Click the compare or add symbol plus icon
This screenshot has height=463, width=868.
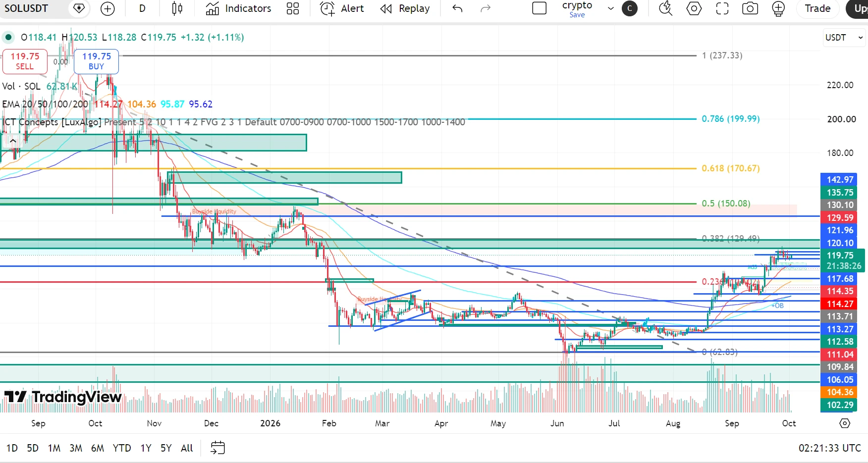click(x=107, y=8)
